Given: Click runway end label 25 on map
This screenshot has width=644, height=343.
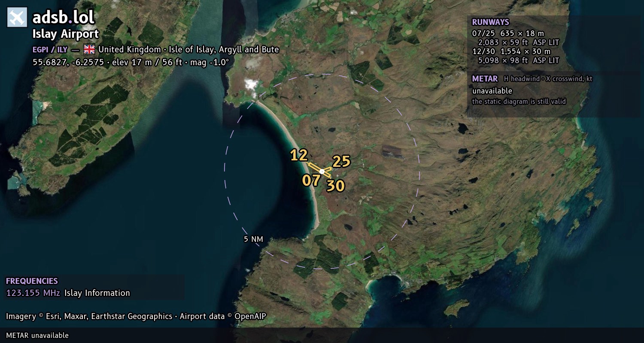Looking at the screenshot, I should 341,161.
